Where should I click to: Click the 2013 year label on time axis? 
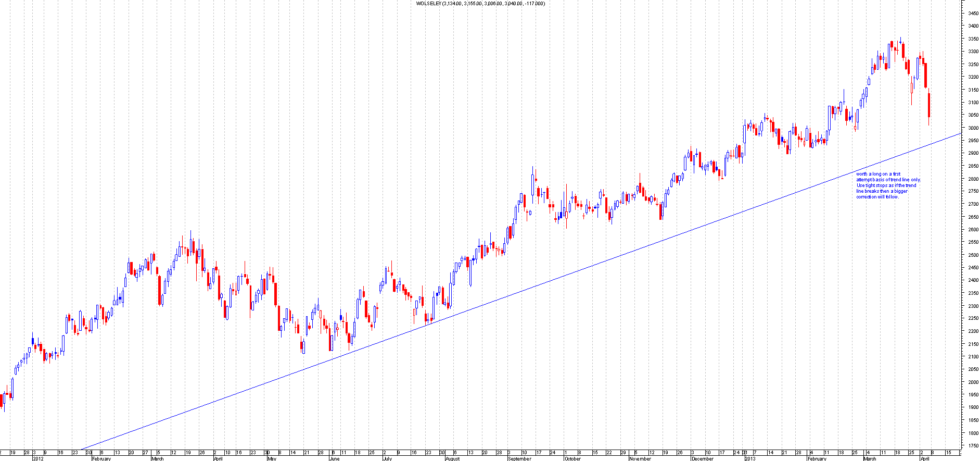coord(749,459)
